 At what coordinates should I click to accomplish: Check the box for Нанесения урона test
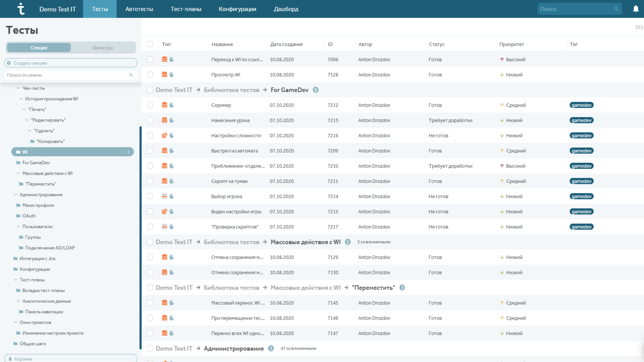point(150,120)
